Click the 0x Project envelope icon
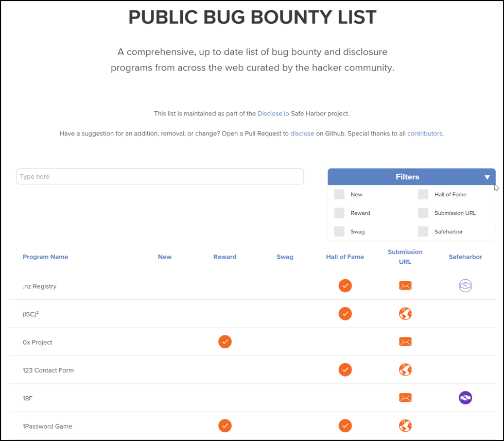The image size is (504, 441). [x=405, y=342]
